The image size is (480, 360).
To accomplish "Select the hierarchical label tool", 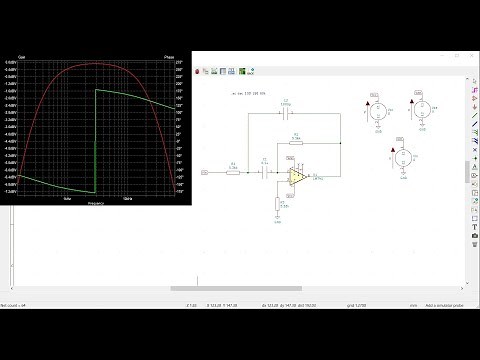I will click(x=475, y=184).
